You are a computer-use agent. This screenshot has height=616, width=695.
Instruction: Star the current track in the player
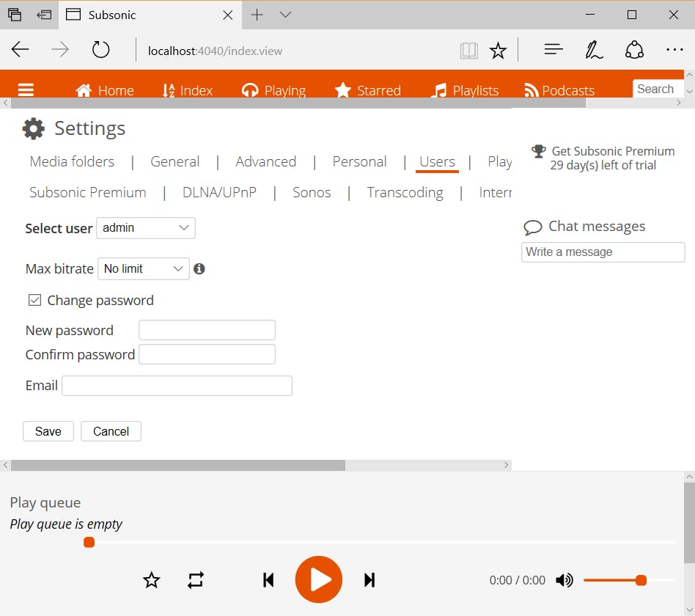pos(152,580)
